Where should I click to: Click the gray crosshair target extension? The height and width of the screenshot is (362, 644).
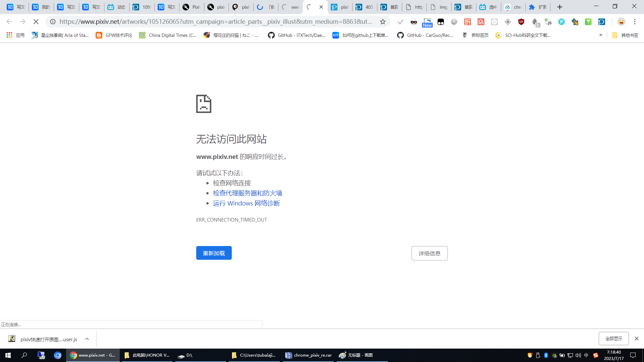pyautogui.click(x=507, y=22)
